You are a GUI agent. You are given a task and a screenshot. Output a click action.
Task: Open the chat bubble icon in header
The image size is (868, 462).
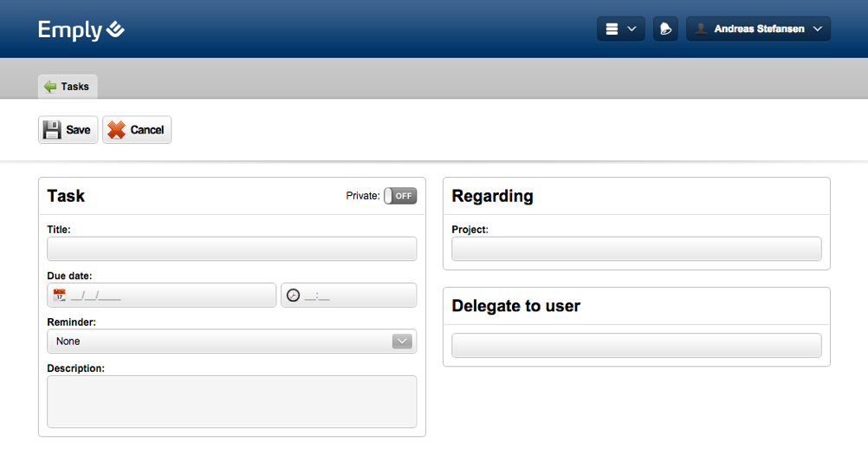coord(665,29)
